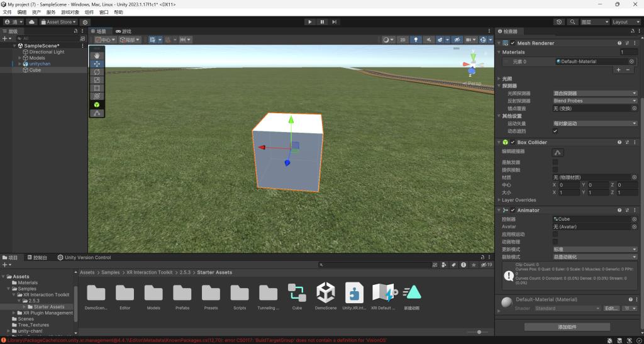This screenshot has width=644, height=344.
Task: Enable the Is Trigger checkbox in Box Collider
Action: pos(555,162)
